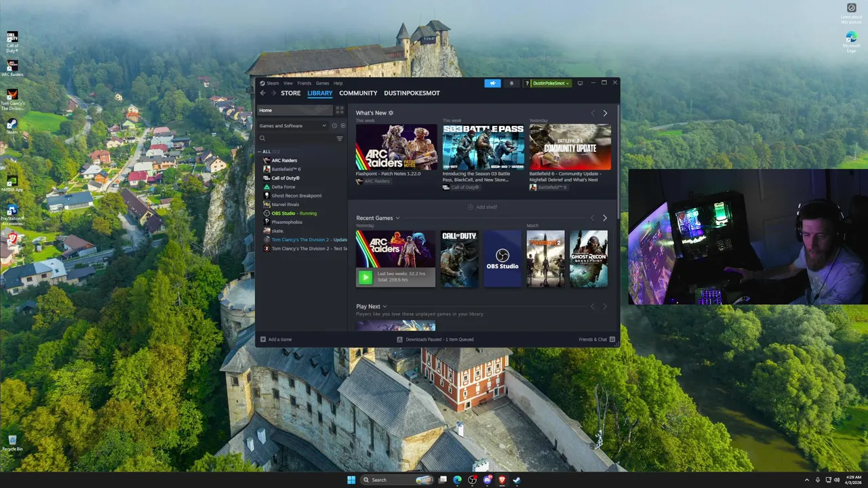Image resolution: width=868 pixels, height=488 pixels.
Task: Open the Battlefield 6 Community Update news thumbnail
Action: (570, 147)
